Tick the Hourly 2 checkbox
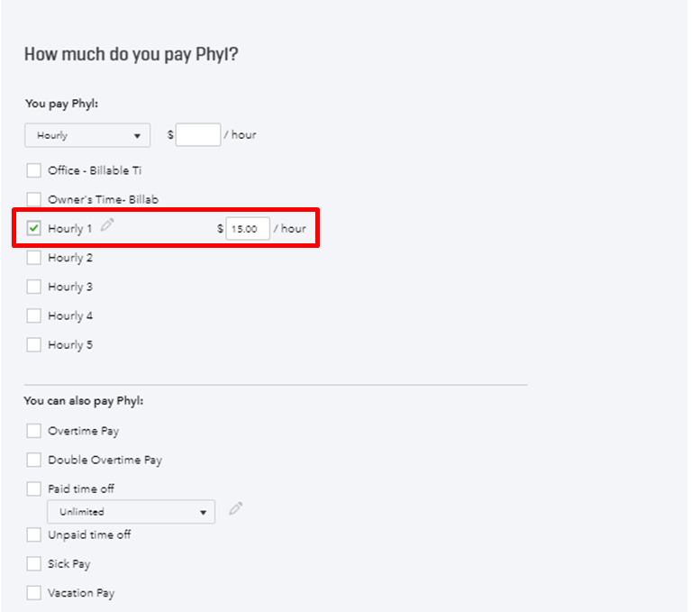Viewport: 700px width, 612px height. 34,258
